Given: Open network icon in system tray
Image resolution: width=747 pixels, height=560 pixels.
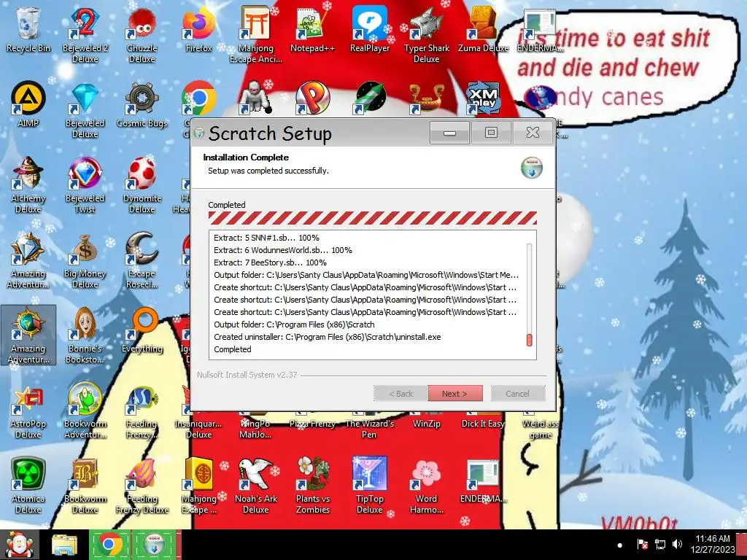Looking at the screenshot, I should click(x=659, y=544).
